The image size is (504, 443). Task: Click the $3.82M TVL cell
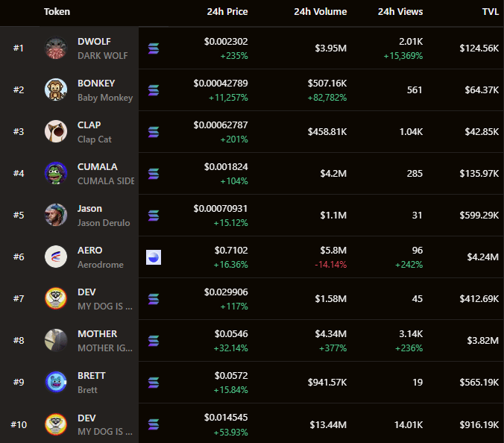pyautogui.click(x=483, y=340)
